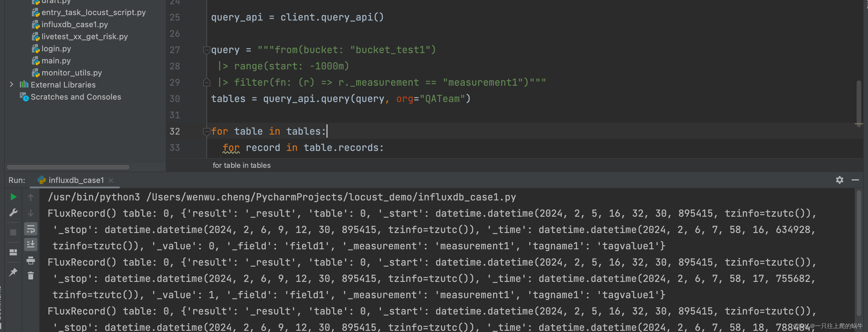Collapse the query string fold at line 27

206,50
